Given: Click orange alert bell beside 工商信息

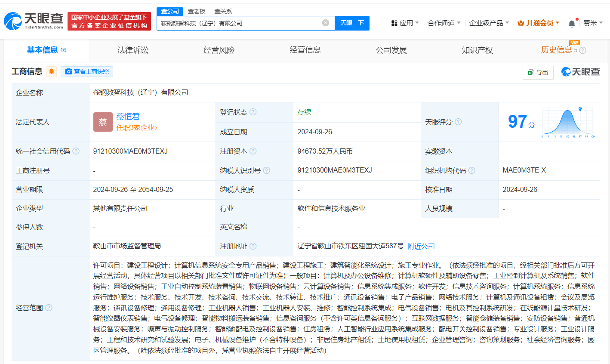Looking at the screenshot, I should point(52,71).
